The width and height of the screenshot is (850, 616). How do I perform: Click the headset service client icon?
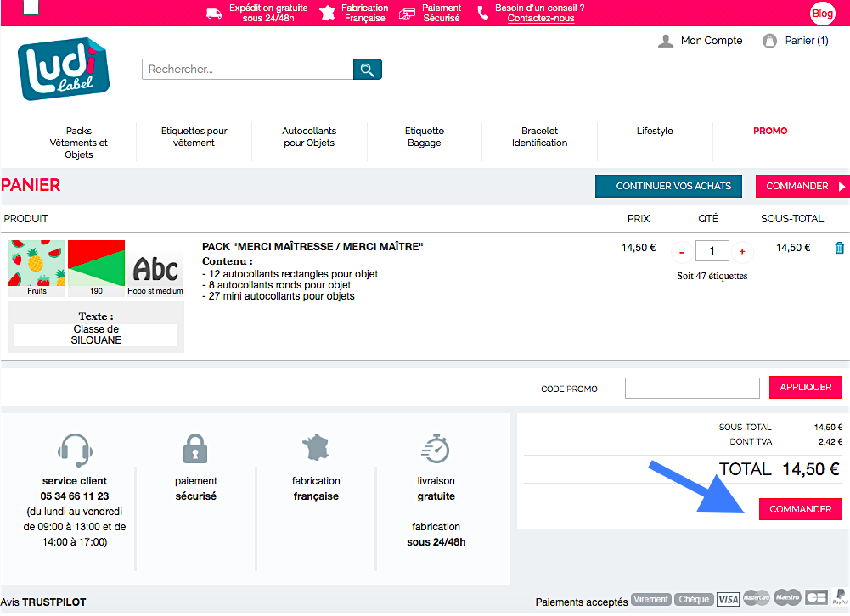[75, 450]
